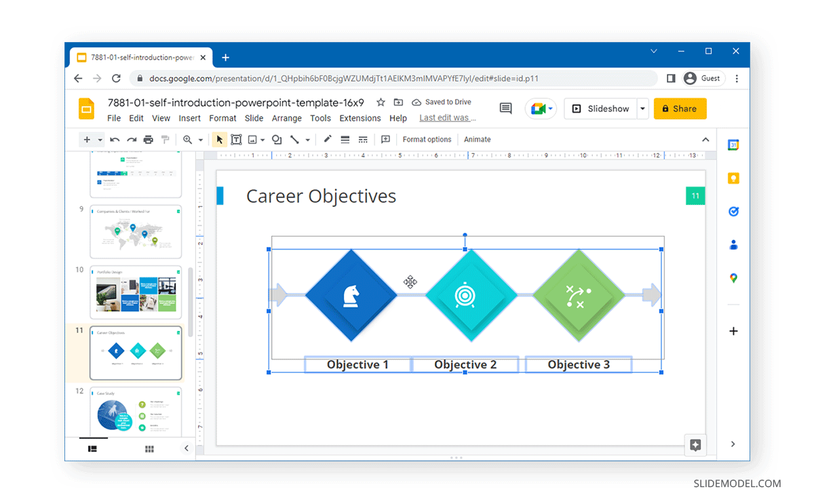This screenshot has height=504, width=814.
Task: Open the Slideshow options dropdown
Action: point(641,109)
